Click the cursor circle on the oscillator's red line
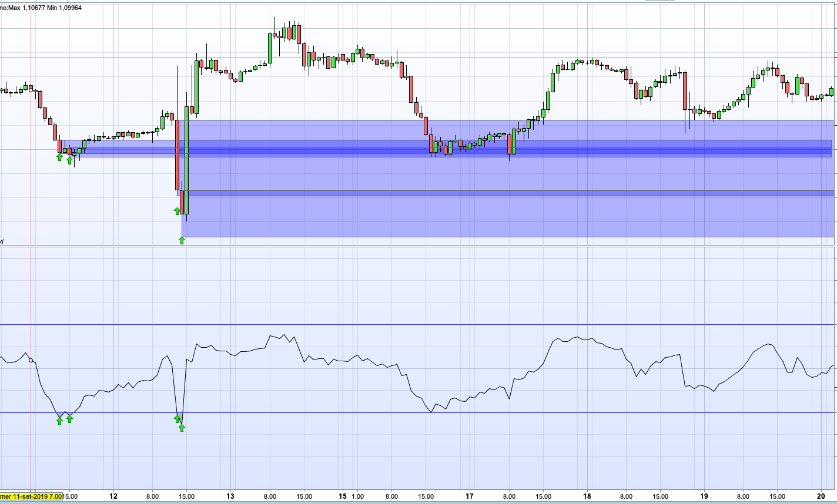Screen dimensions: 837x504 tap(31, 360)
